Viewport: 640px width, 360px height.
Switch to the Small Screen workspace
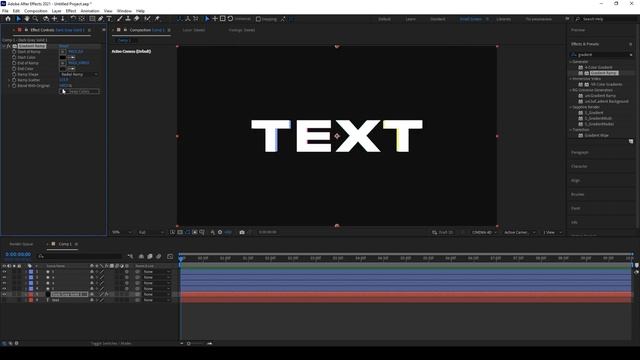click(471, 19)
